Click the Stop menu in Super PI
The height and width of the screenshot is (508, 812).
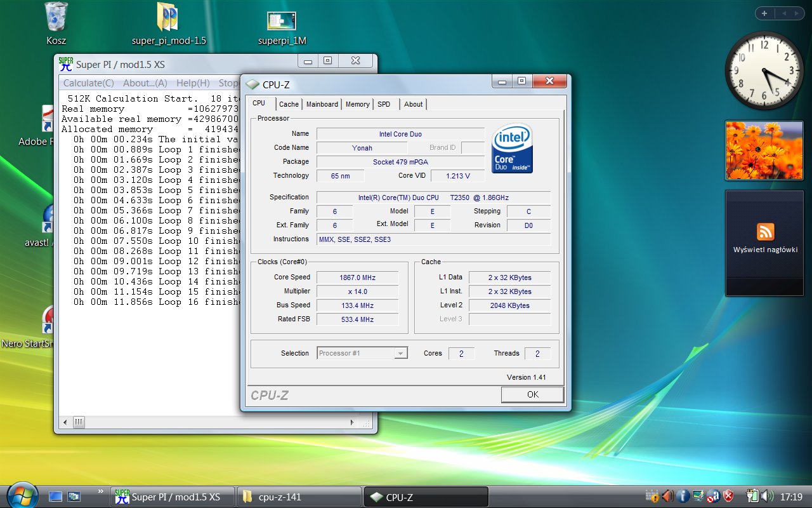[x=228, y=83]
